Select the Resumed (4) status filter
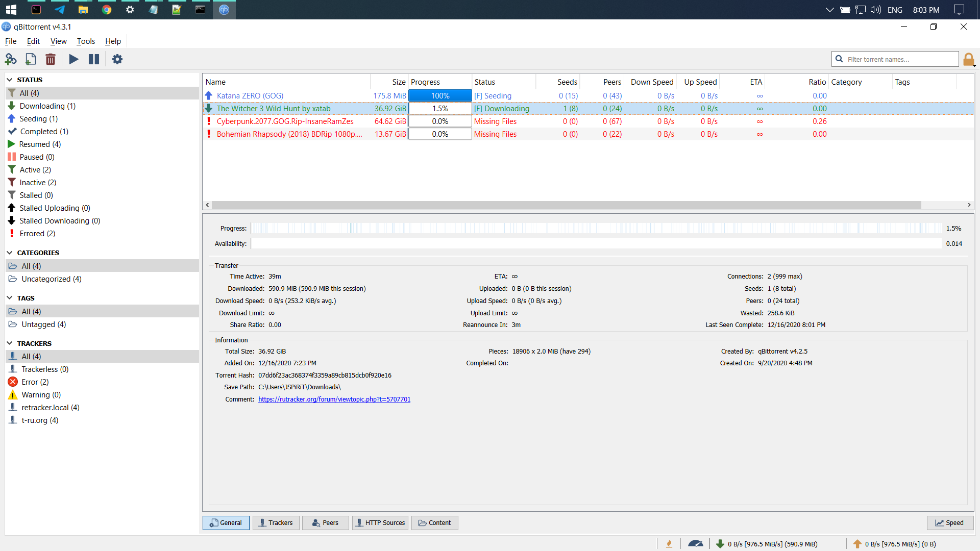 (x=102, y=144)
